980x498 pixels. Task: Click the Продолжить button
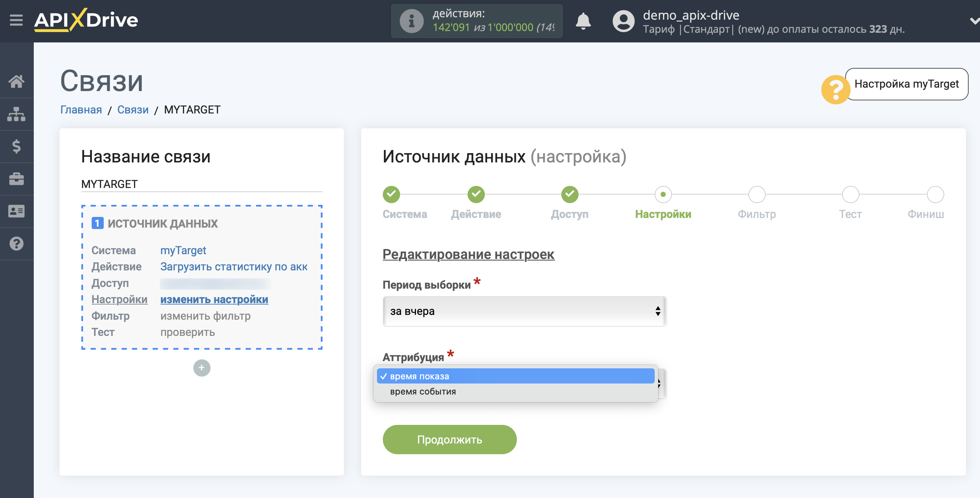click(449, 439)
